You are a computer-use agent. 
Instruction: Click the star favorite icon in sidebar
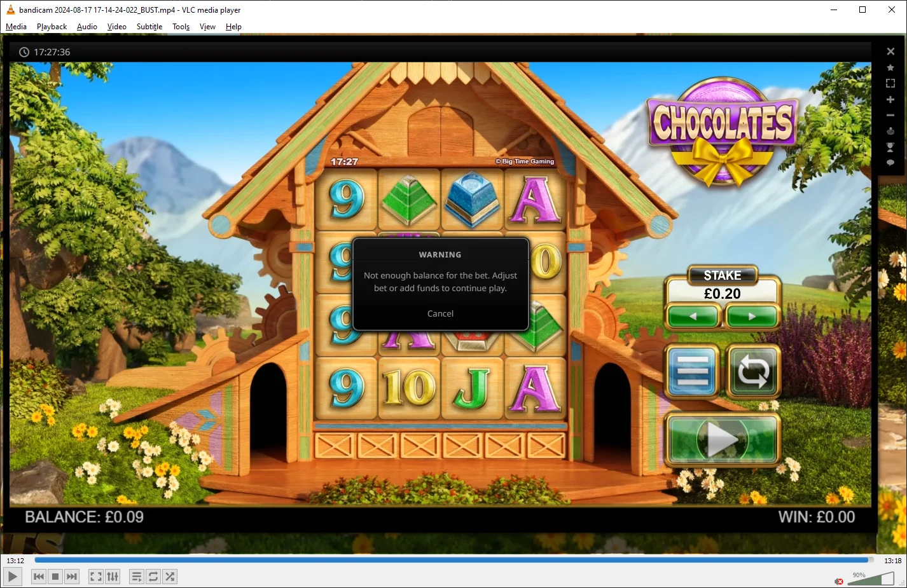pos(890,67)
